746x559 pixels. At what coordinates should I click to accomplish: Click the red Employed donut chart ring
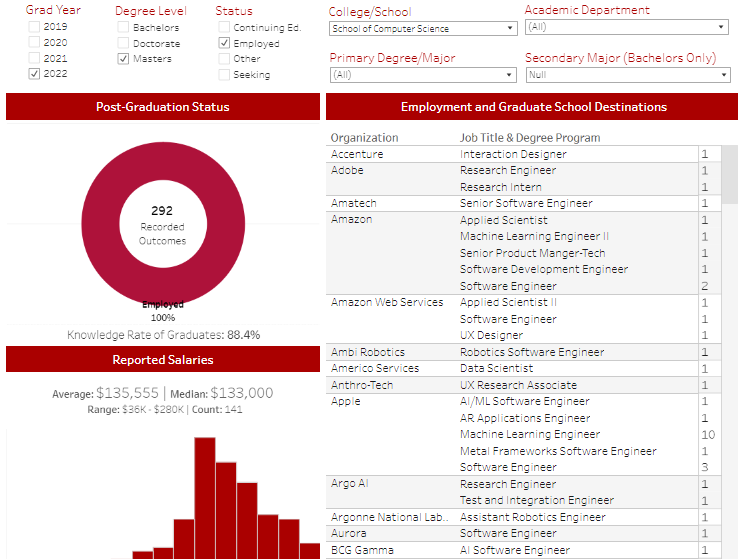point(101,224)
